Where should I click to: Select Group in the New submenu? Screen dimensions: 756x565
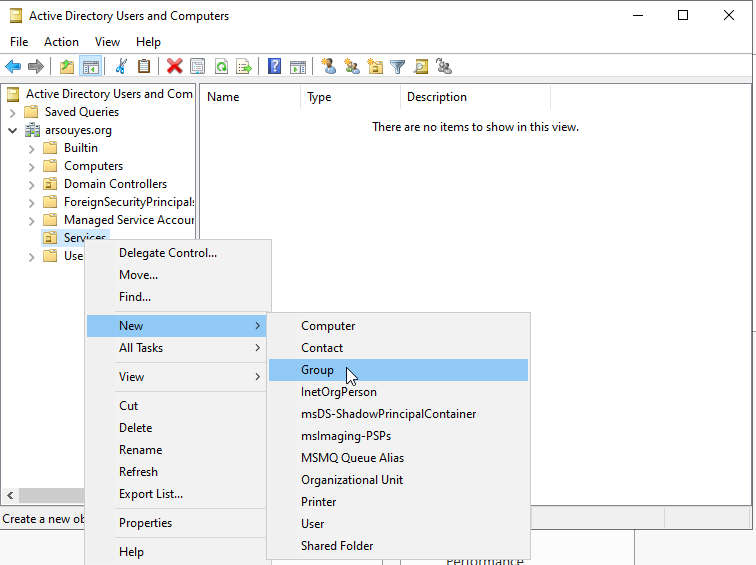point(398,370)
